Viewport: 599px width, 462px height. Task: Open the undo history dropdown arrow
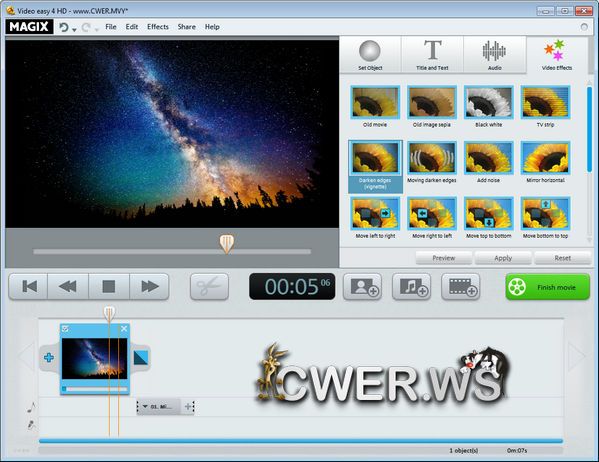[x=74, y=29]
